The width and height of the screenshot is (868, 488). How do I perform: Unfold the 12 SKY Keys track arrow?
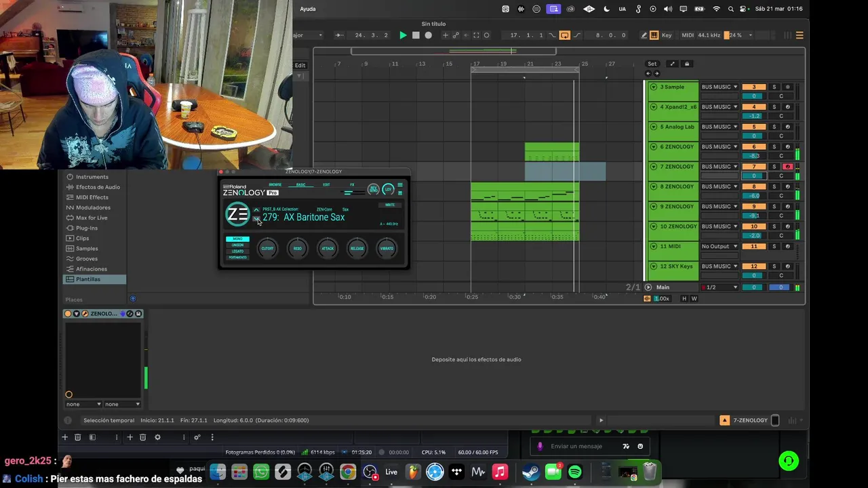tap(653, 266)
